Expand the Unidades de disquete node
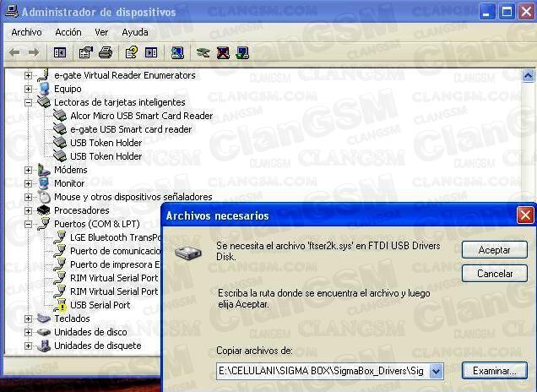The height and width of the screenshot is (392, 537). tap(28, 346)
